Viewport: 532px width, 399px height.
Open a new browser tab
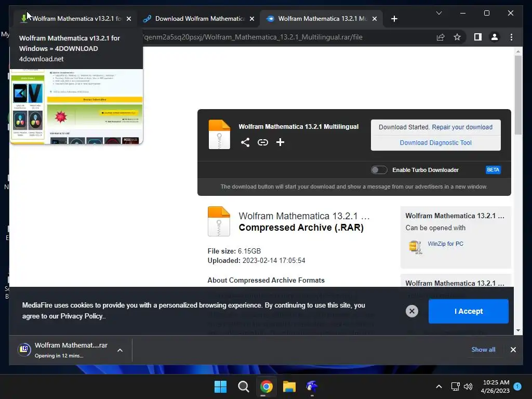tap(394, 19)
